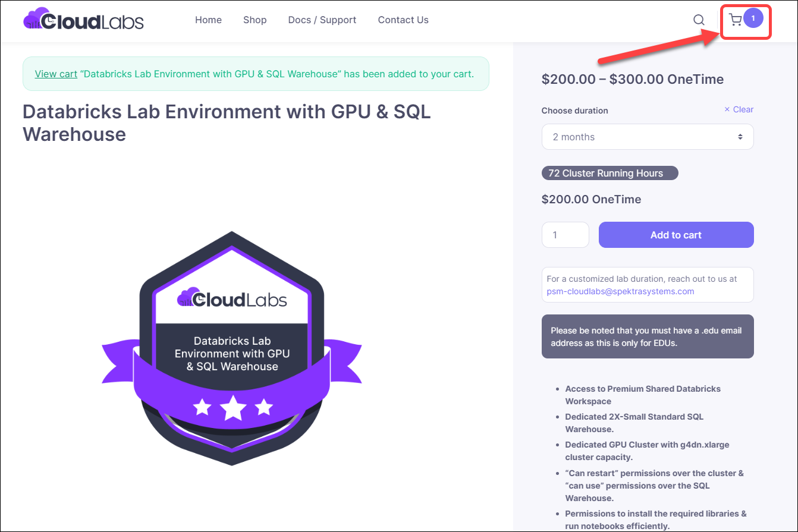
Task: Go to the Home menu item
Action: (x=208, y=20)
